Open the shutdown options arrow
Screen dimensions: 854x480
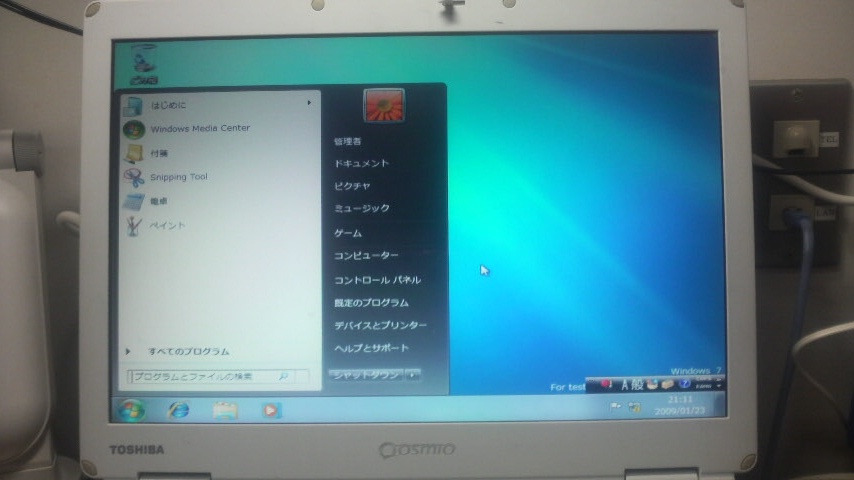413,375
